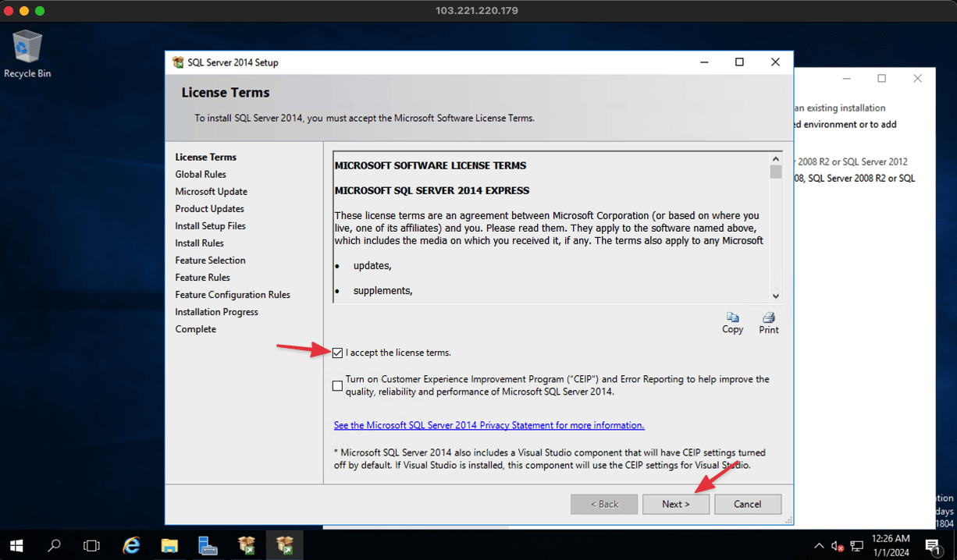
Task: Open Task View on the taskbar
Action: (x=92, y=544)
